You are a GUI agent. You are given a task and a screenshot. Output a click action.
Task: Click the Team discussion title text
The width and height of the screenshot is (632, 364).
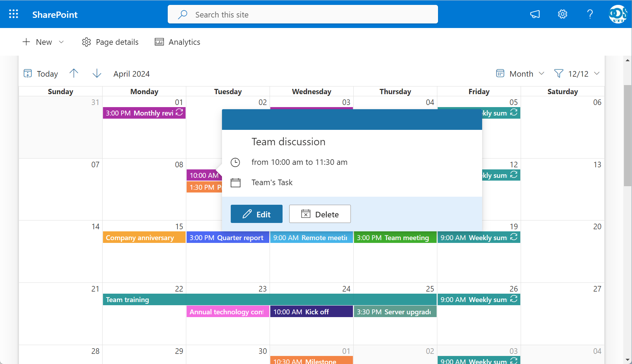point(289,142)
